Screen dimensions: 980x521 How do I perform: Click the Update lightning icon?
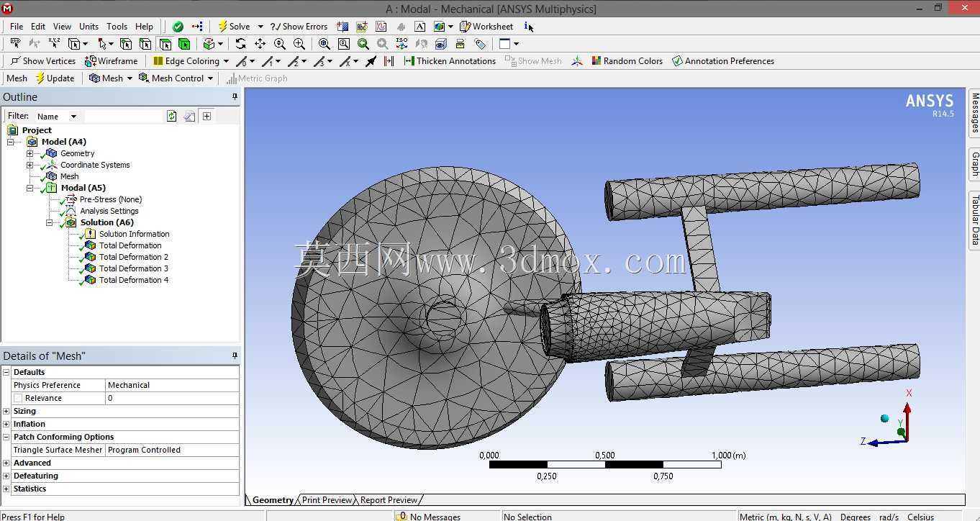40,78
